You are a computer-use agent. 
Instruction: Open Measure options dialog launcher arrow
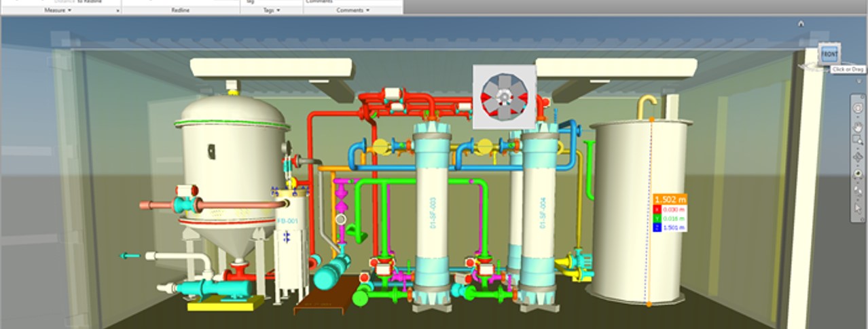(x=117, y=11)
